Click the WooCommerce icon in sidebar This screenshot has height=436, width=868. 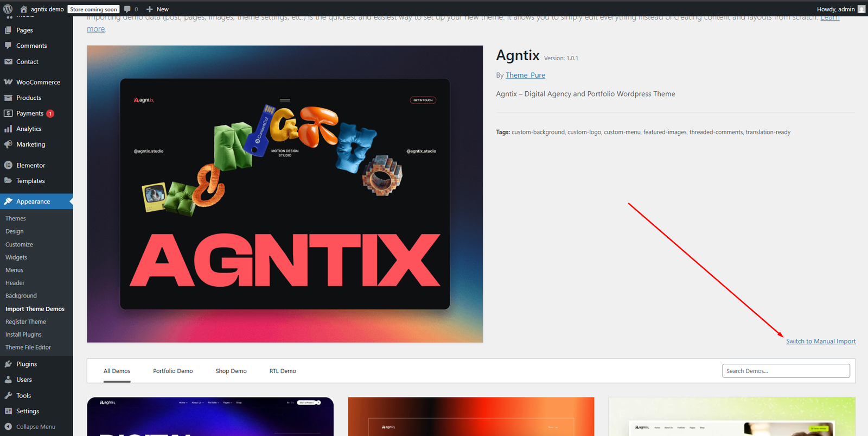pyautogui.click(x=8, y=82)
